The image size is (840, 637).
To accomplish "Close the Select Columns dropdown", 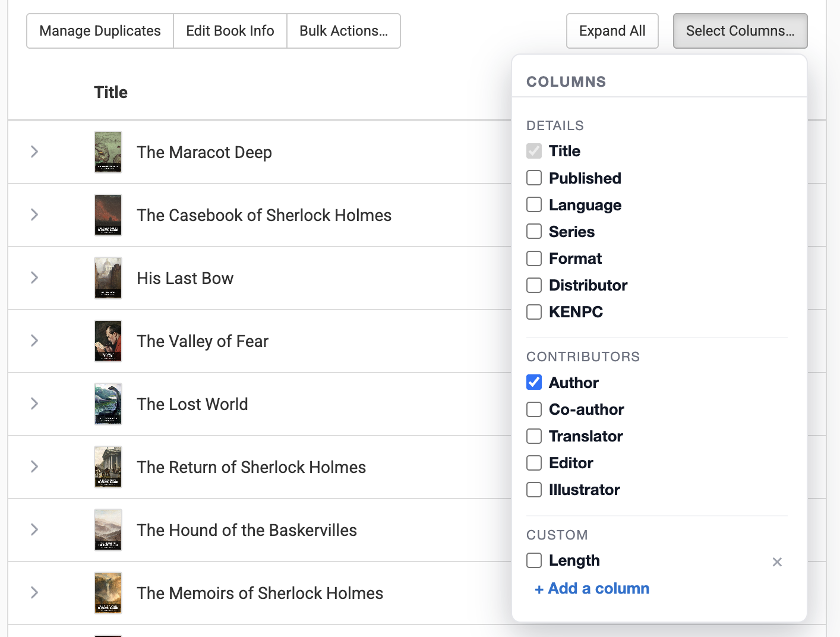I will (740, 31).
